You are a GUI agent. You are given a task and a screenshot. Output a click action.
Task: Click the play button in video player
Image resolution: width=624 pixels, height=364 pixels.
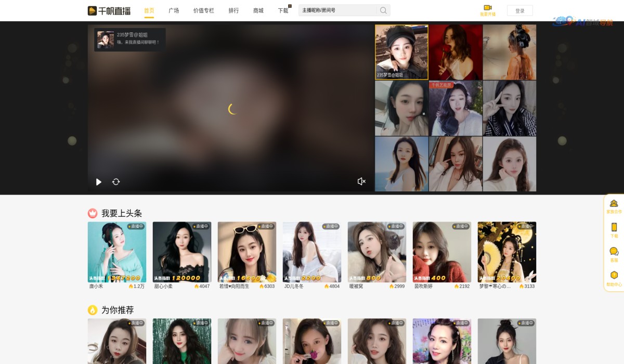coord(99,181)
